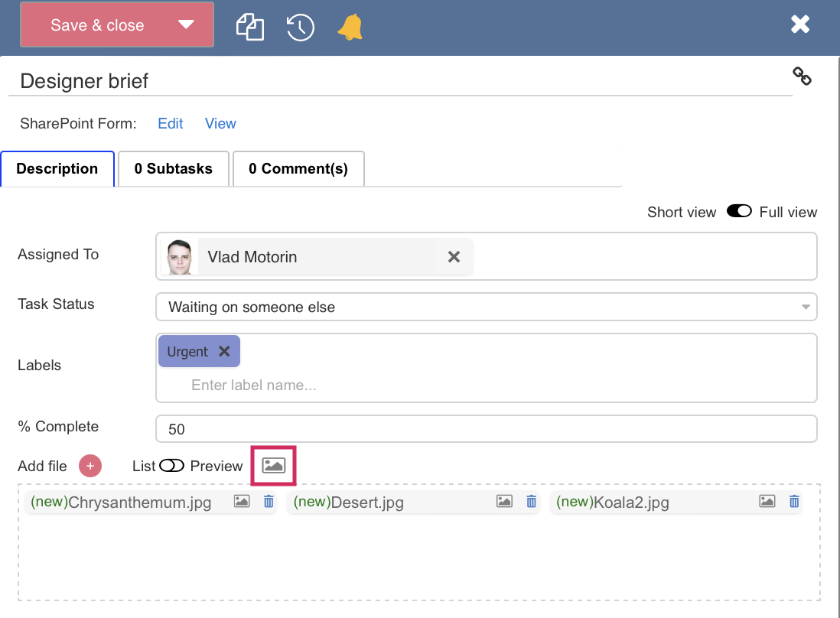The height and width of the screenshot is (618, 840).
Task: Open the 0 Comment(s) tab
Action: point(298,168)
